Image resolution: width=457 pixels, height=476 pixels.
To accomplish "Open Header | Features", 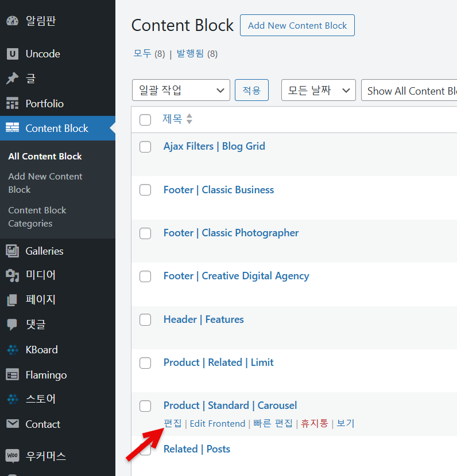I will click(204, 319).
